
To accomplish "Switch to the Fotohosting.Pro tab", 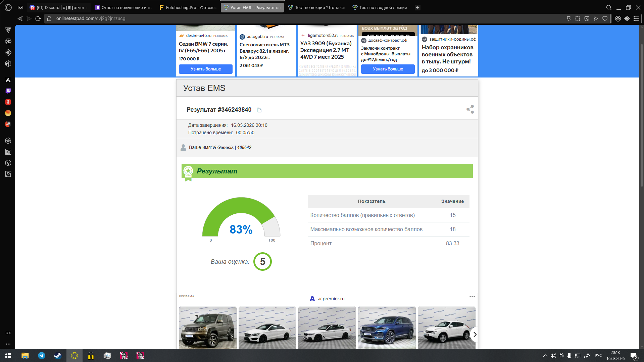I will pos(188,7).
